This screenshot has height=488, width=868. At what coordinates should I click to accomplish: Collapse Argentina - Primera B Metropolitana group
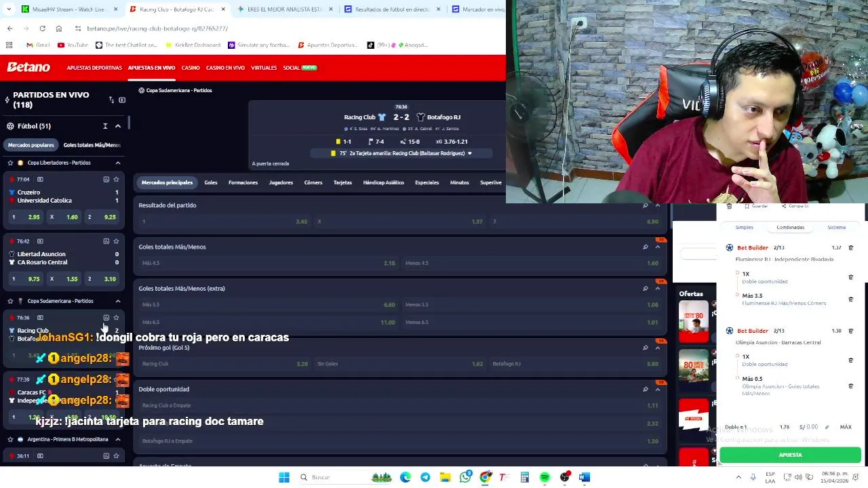point(117,439)
